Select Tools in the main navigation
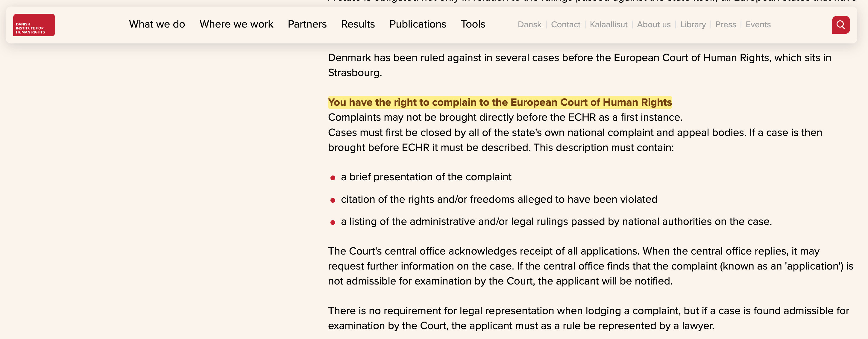 [x=473, y=24]
